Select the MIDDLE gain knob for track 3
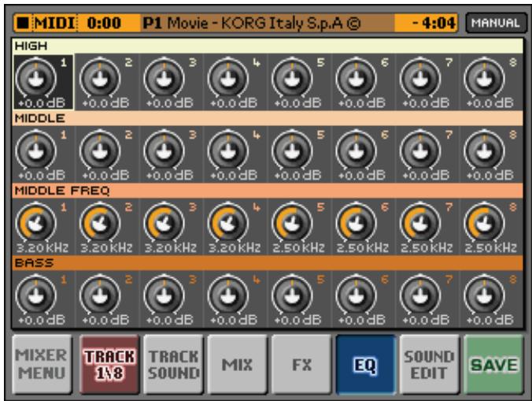Viewport: 532px width, 401px height. (164, 150)
